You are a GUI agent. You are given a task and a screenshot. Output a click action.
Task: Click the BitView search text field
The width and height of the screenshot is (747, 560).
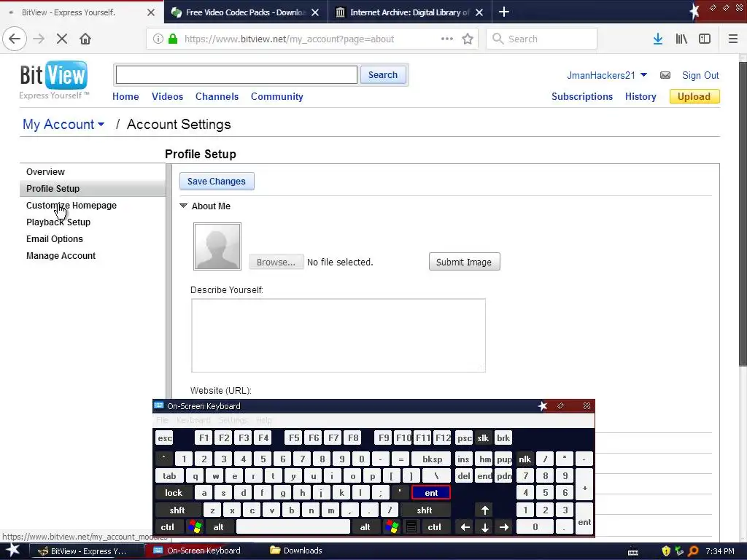[x=236, y=75]
